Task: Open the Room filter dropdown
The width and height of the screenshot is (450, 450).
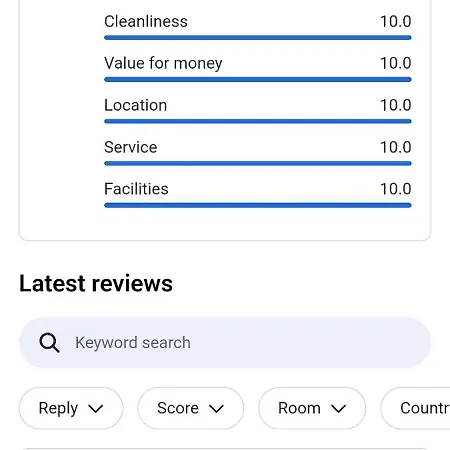Action: click(x=312, y=408)
